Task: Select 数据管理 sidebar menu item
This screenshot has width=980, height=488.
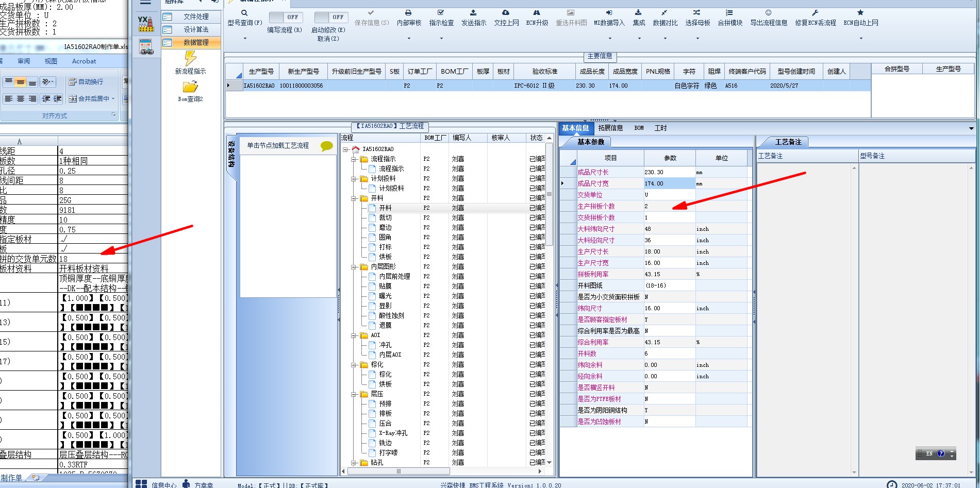Action: (x=191, y=42)
